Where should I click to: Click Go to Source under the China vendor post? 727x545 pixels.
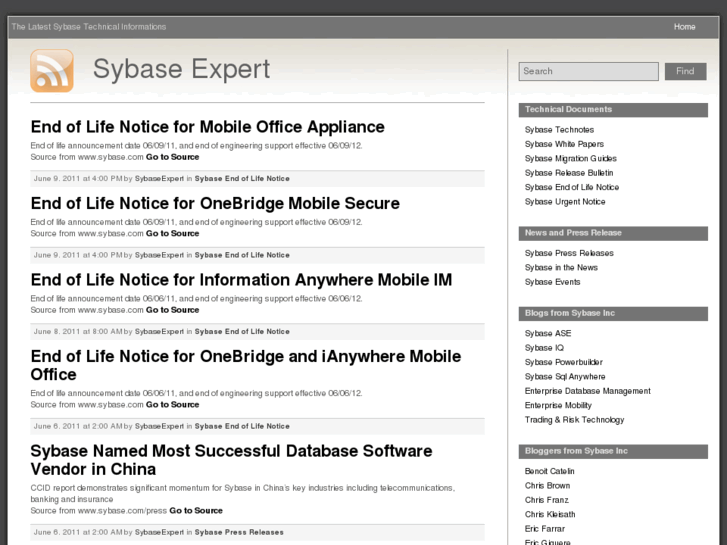(x=196, y=511)
